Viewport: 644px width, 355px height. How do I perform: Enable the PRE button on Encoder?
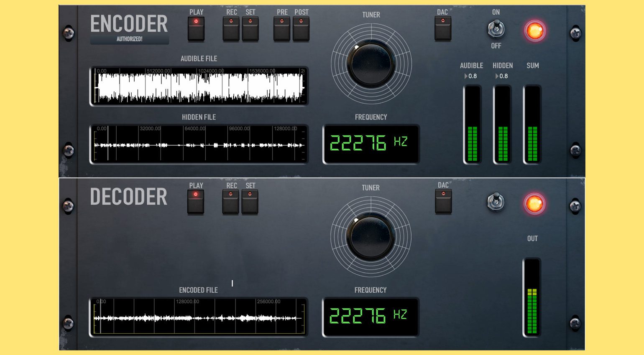click(282, 29)
